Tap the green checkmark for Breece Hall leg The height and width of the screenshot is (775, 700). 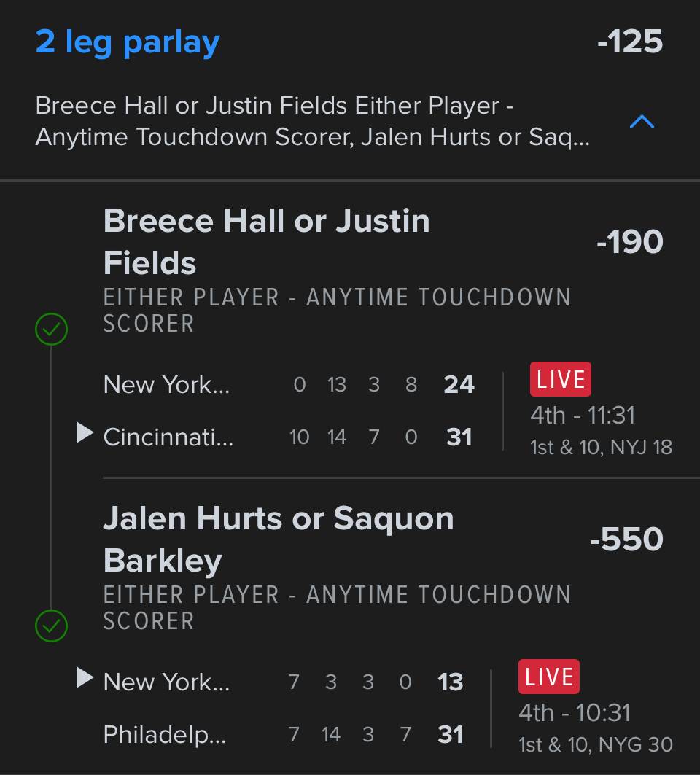click(51, 330)
